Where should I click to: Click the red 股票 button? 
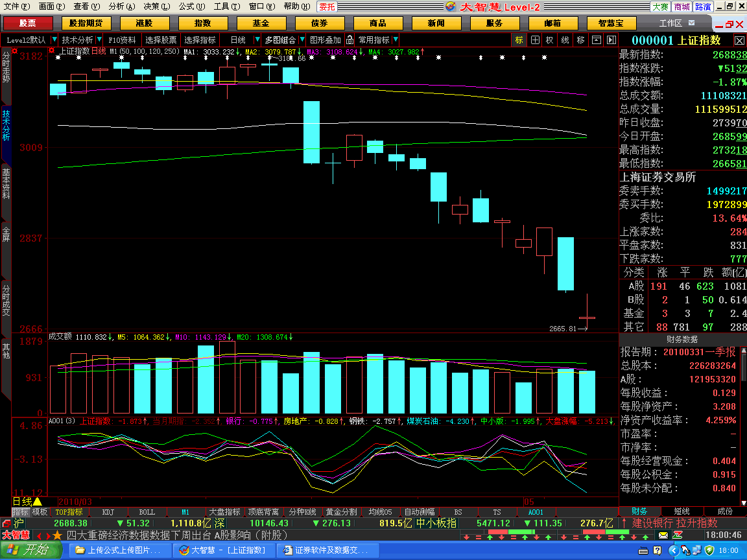click(x=28, y=23)
